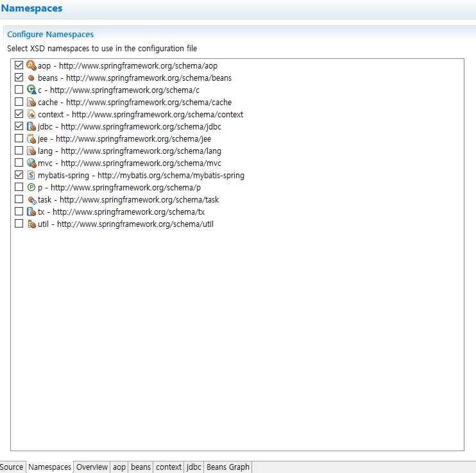Select the util schema URL row text

click(126, 224)
